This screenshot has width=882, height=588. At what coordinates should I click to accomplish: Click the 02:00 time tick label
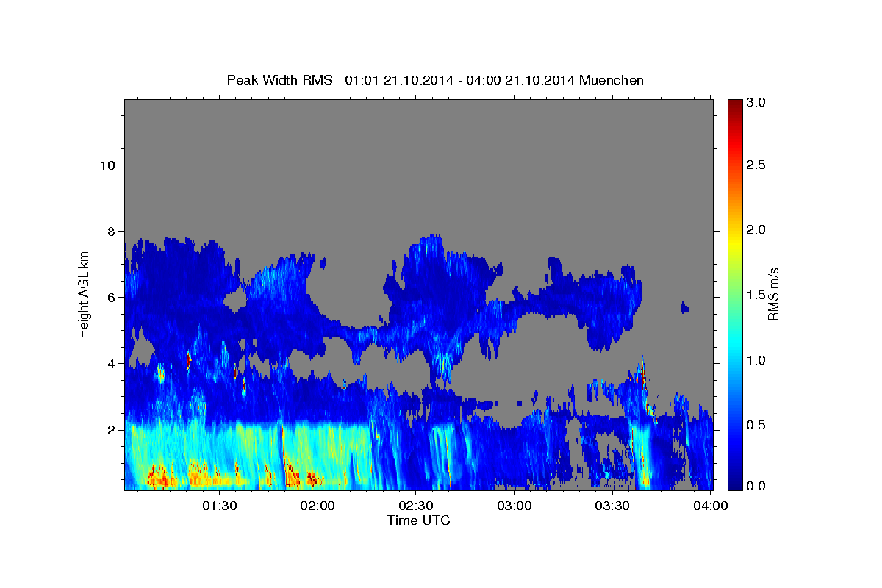[318, 506]
